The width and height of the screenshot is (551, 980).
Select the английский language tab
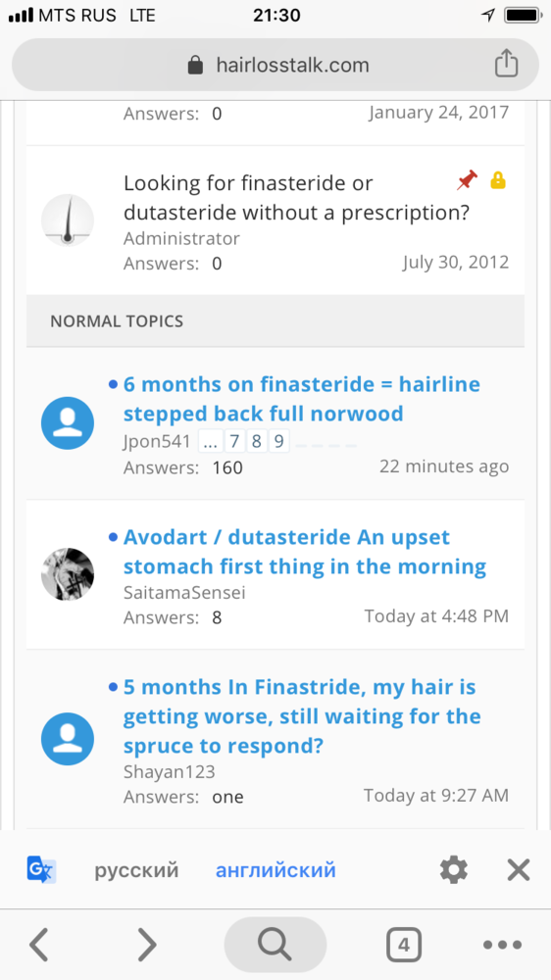coord(275,869)
